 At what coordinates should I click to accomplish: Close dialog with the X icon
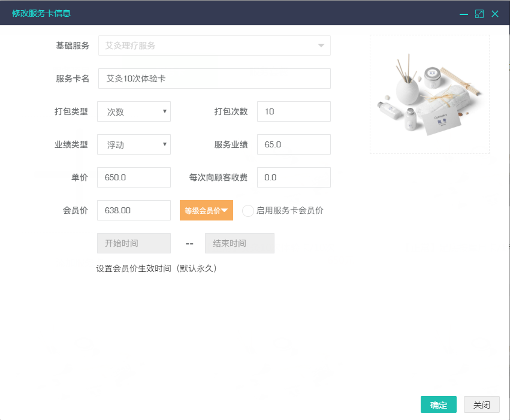pos(494,14)
